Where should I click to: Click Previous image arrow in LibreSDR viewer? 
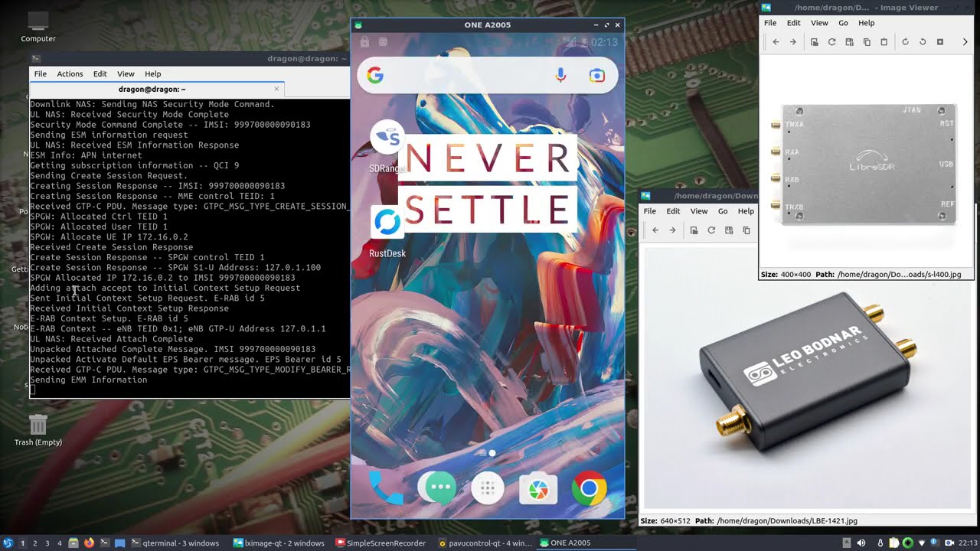[776, 42]
